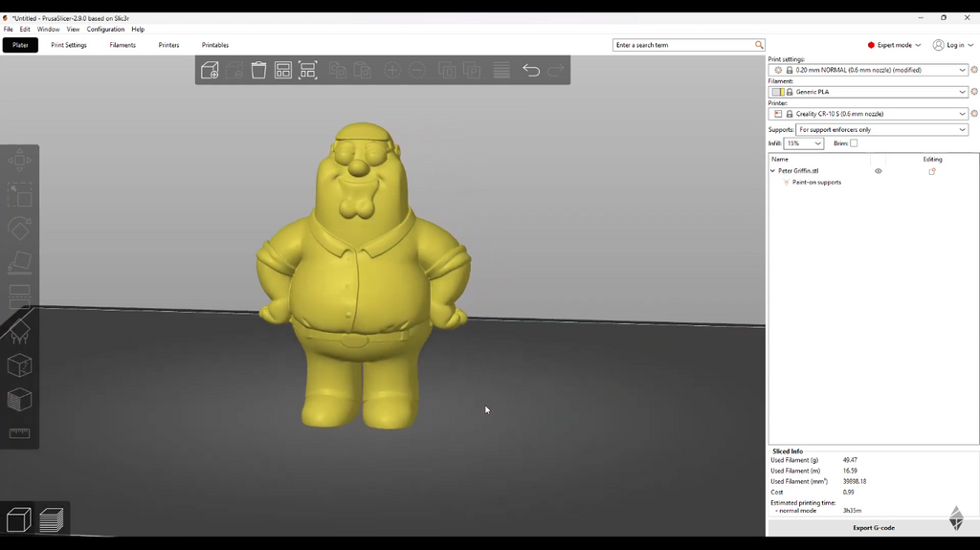Open the Edit menu
980x550 pixels.
tap(24, 30)
